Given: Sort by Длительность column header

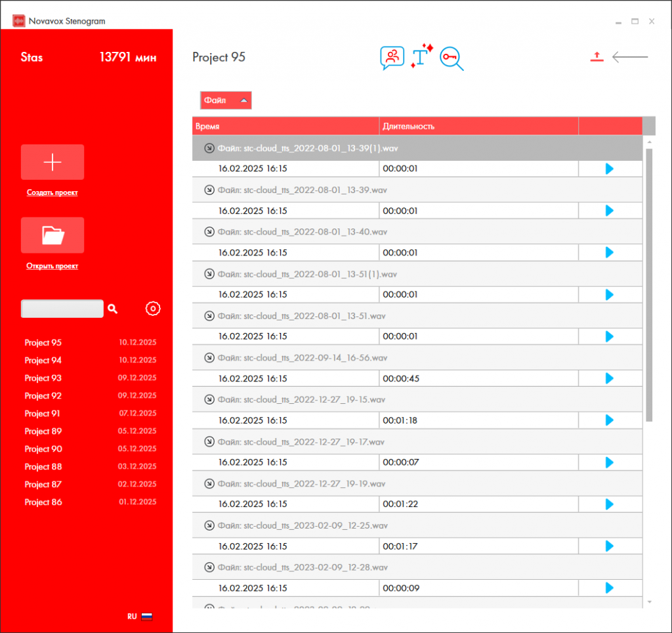Looking at the screenshot, I should coord(478,126).
